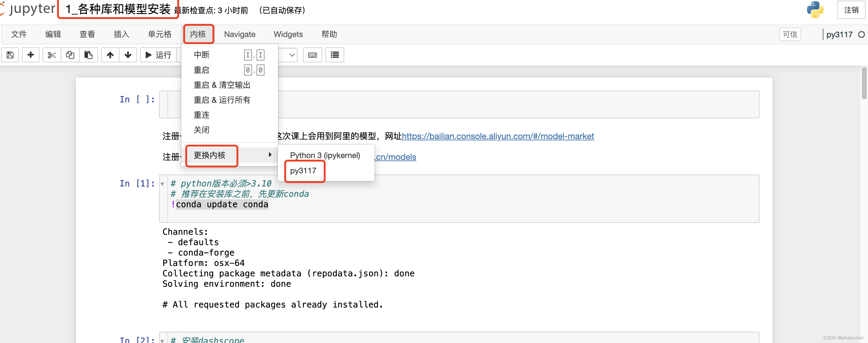
Task: Select Python 3 ipykernel option
Action: point(325,155)
